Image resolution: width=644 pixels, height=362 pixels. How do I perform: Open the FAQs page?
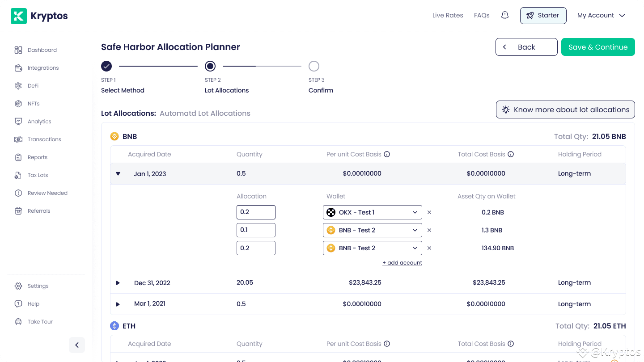pos(482,15)
